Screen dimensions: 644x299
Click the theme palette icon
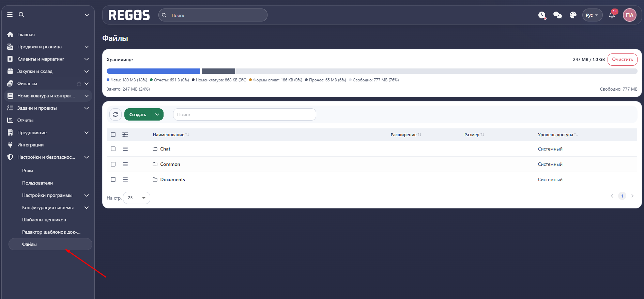[573, 15]
